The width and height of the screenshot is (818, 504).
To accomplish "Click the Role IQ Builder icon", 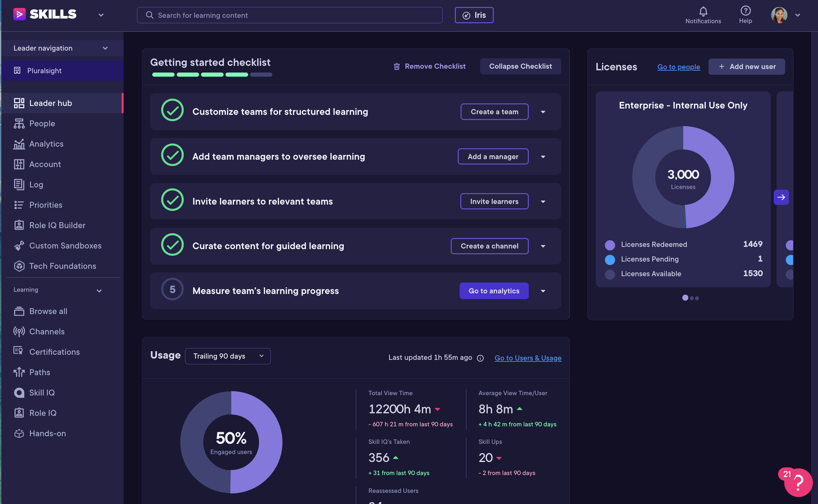I will click(19, 225).
